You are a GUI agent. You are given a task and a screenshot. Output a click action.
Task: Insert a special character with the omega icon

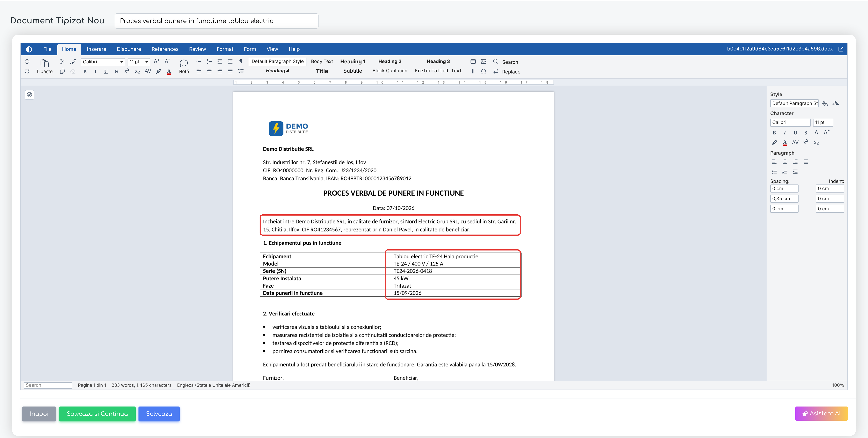(483, 71)
